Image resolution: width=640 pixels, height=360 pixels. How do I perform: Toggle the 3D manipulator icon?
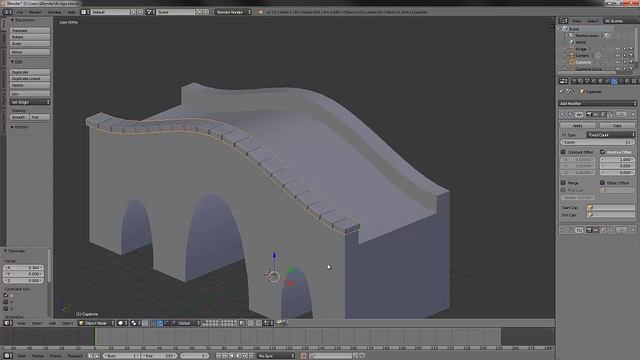point(153,323)
